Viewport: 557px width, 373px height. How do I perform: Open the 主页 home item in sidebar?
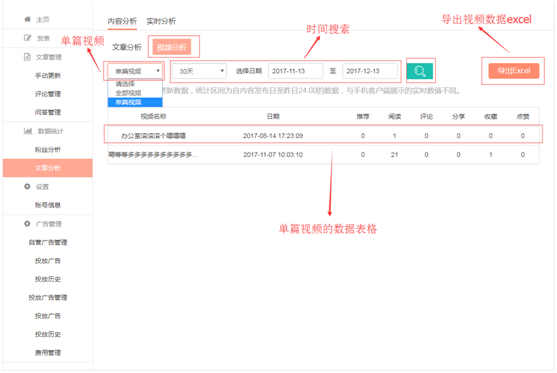click(x=37, y=20)
